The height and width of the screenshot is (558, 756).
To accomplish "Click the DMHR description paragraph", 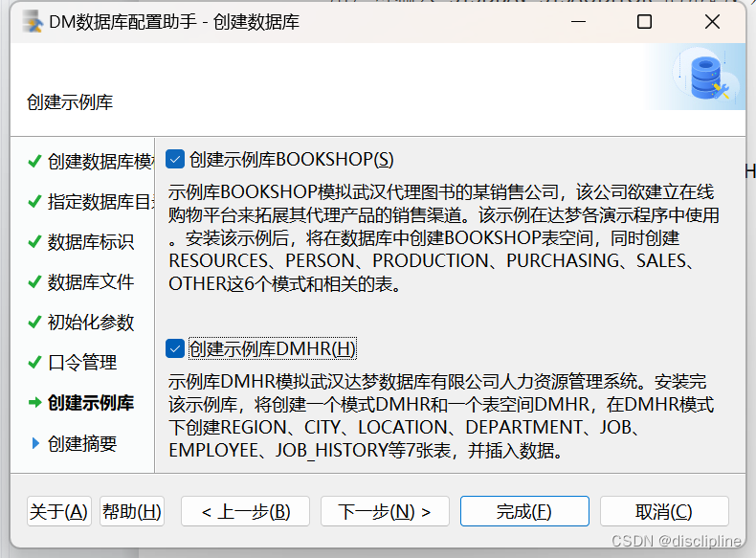I will [441, 415].
